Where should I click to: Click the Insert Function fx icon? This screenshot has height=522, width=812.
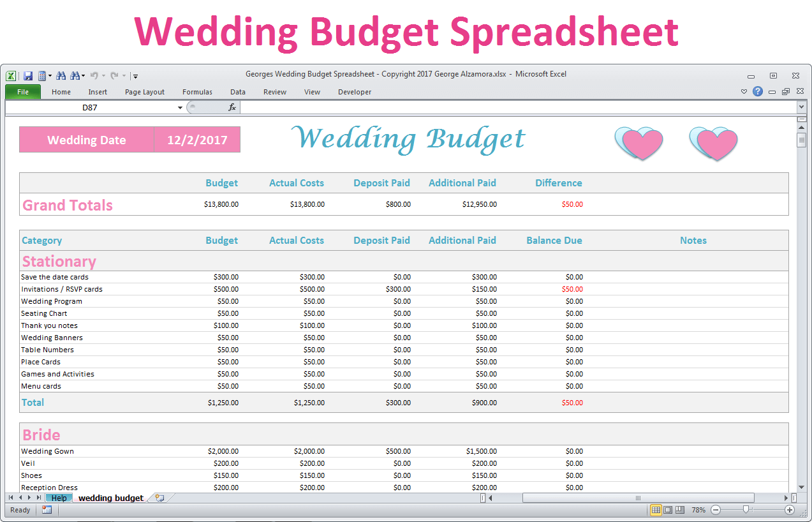coord(232,108)
